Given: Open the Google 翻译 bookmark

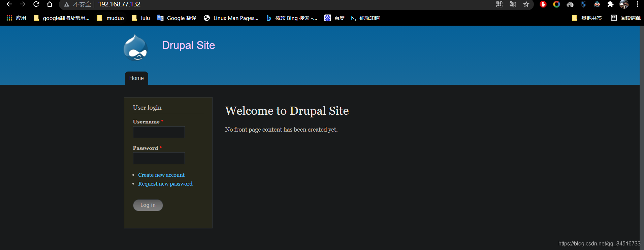Looking at the screenshot, I should click(x=177, y=18).
